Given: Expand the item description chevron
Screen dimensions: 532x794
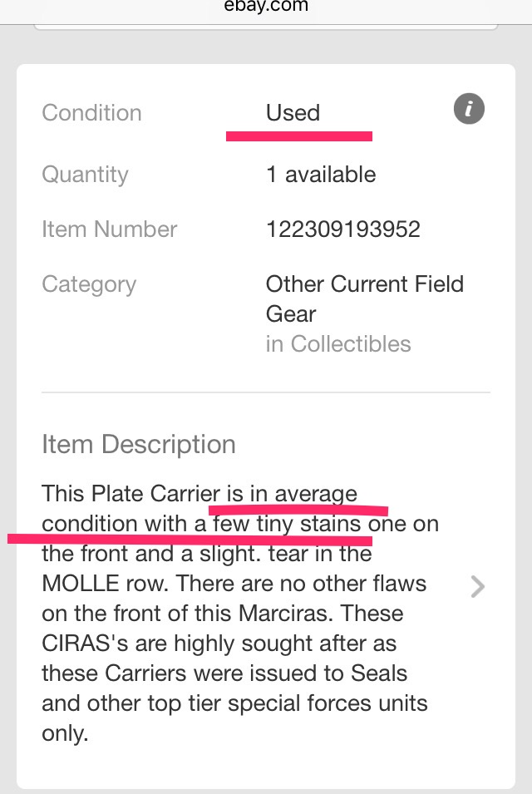Looking at the screenshot, I should (477, 587).
